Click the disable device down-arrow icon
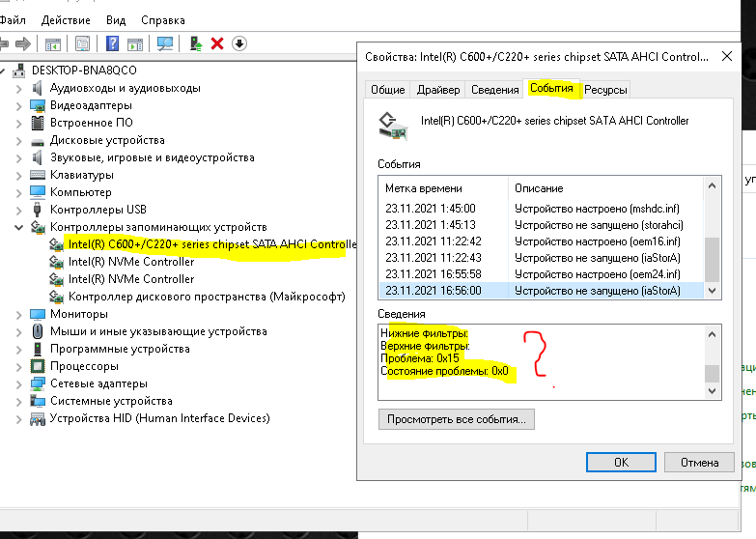 point(239,43)
